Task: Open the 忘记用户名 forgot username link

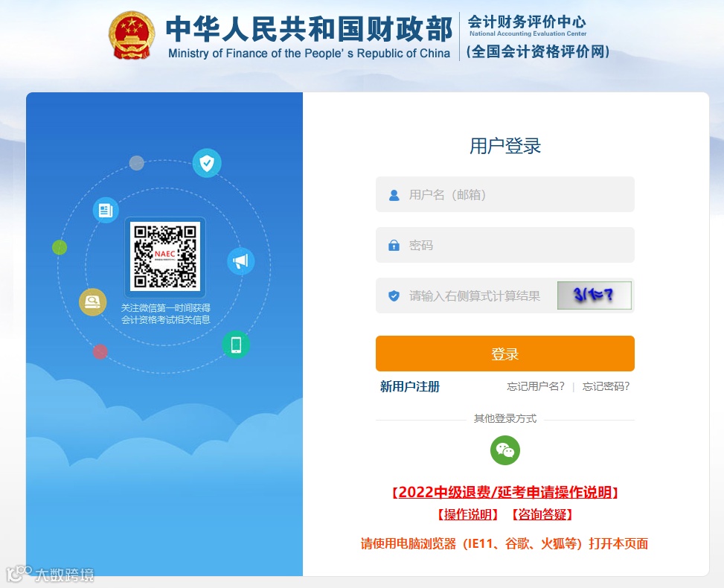Action: coord(536,386)
